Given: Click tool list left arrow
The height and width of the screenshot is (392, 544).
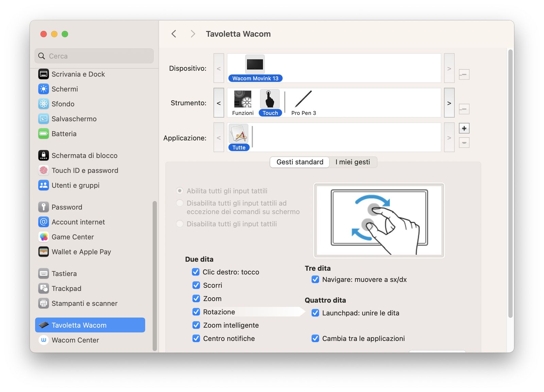Looking at the screenshot, I should pos(219,103).
